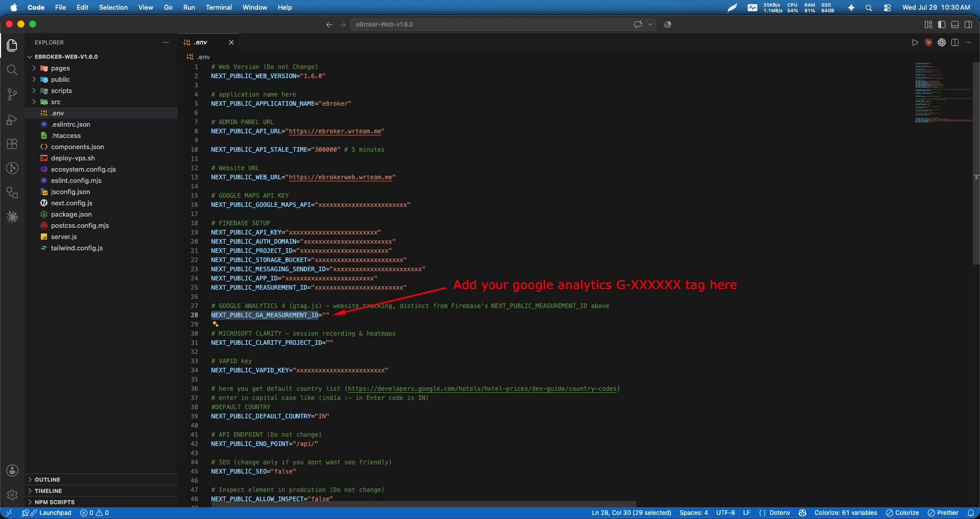Go forward using the right arrow
The image size is (980, 519).
click(x=343, y=25)
